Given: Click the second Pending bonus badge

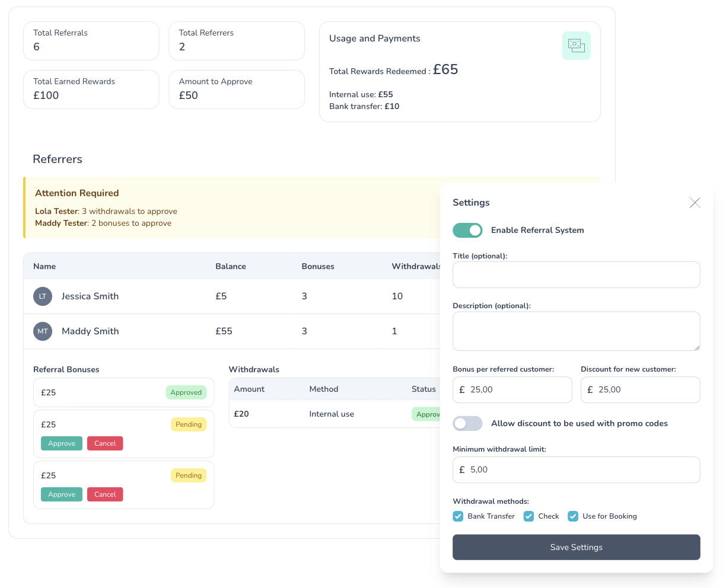Looking at the screenshot, I should [189, 475].
